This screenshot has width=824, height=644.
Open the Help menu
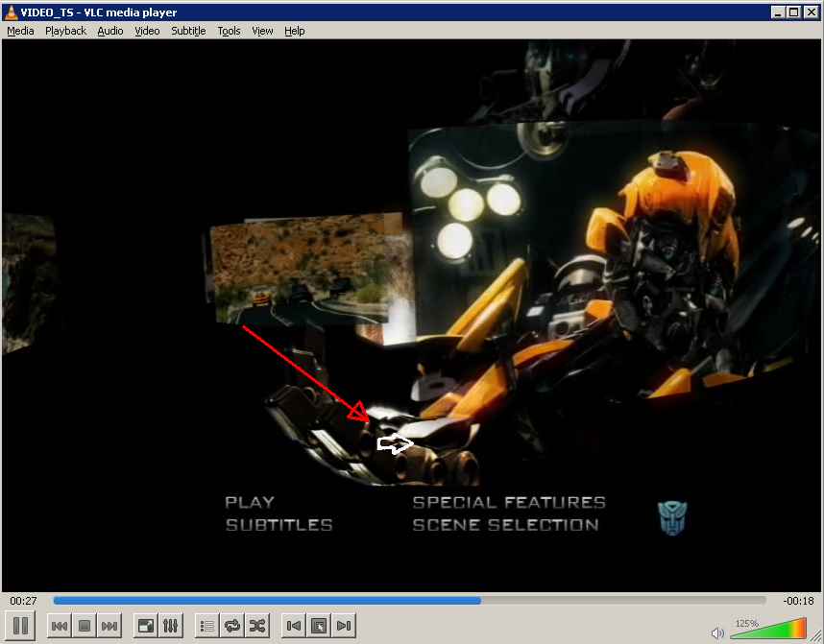(295, 31)
